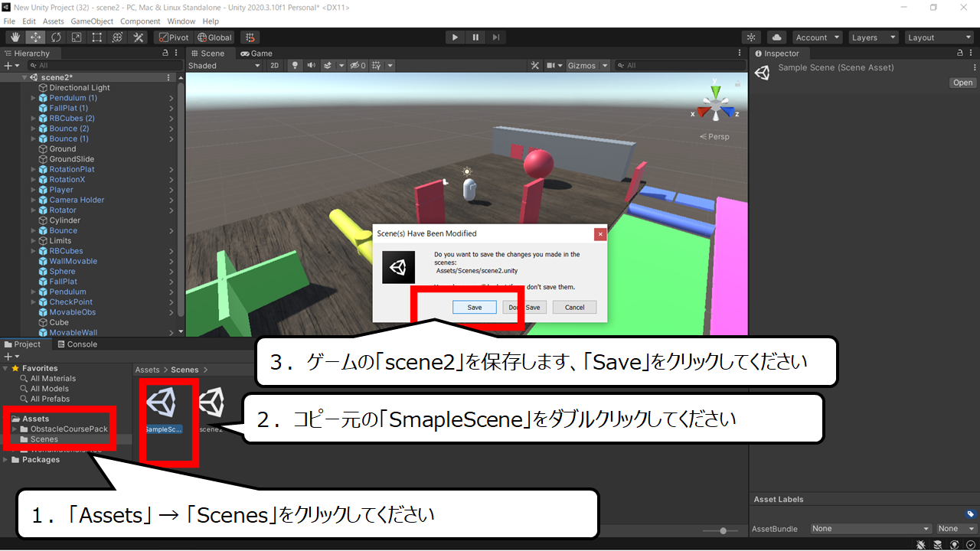980x551 pixels.
Task: Toggle scene audio speaker
Action: pyautogui.click(x=312, y=66)
